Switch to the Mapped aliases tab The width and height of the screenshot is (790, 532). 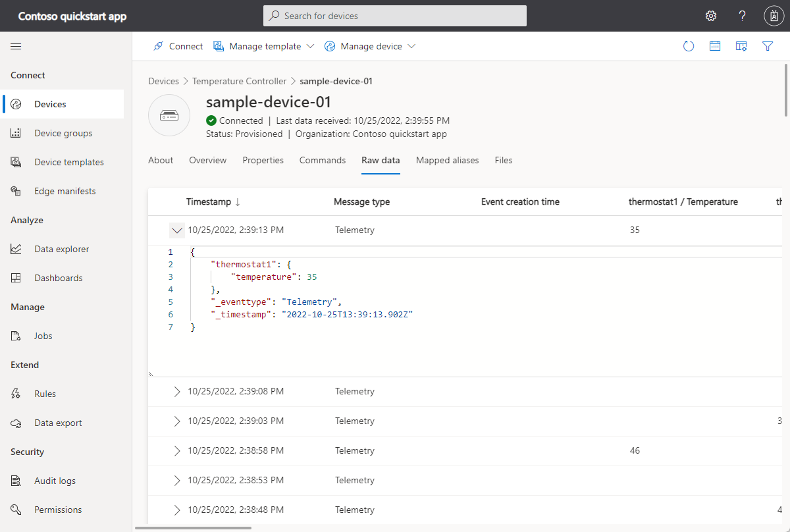[447, 160]
